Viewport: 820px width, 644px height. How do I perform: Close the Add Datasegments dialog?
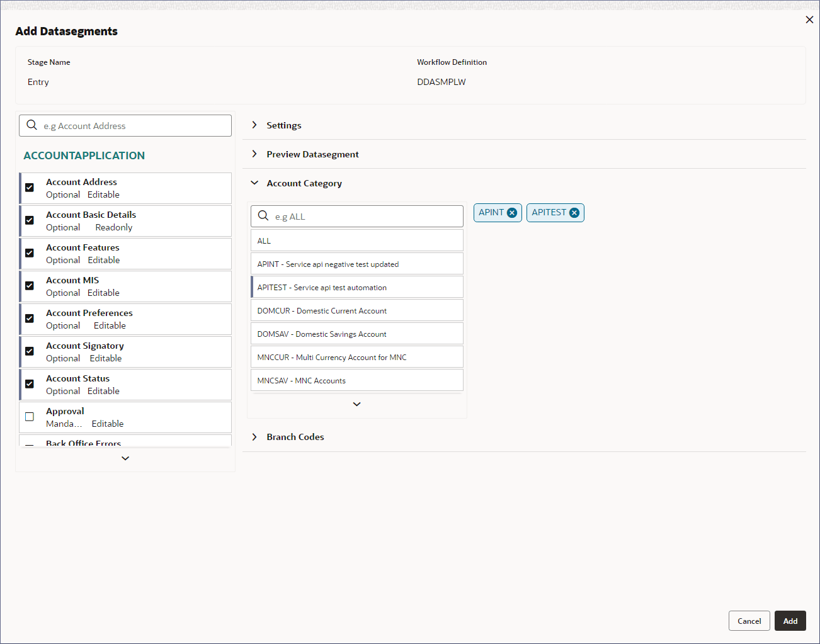tap(809, 20)
